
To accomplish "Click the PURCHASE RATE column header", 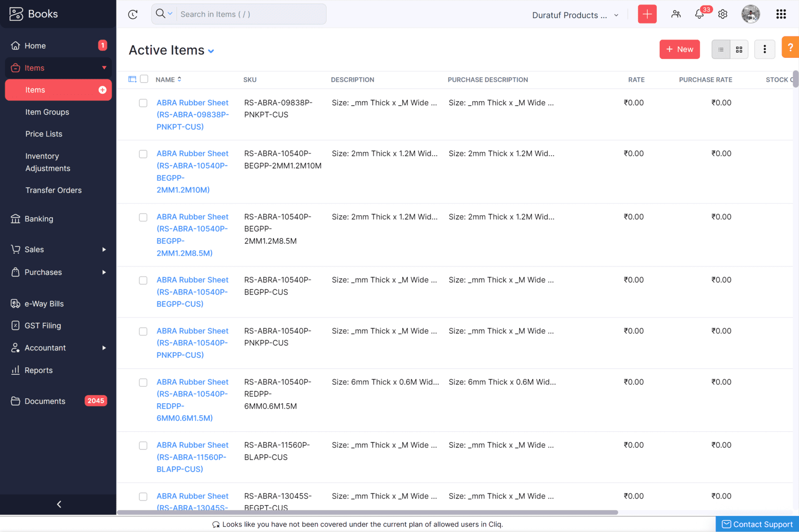I will pos(706,80).
